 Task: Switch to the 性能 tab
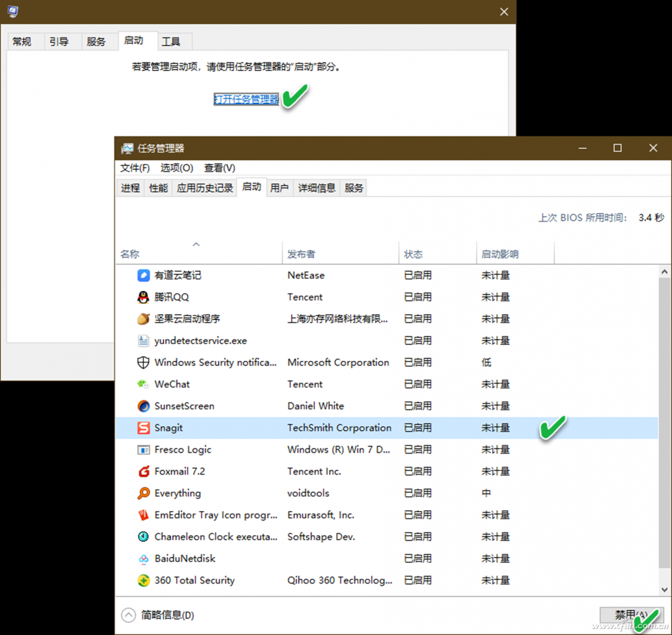[x=158, y=188]
